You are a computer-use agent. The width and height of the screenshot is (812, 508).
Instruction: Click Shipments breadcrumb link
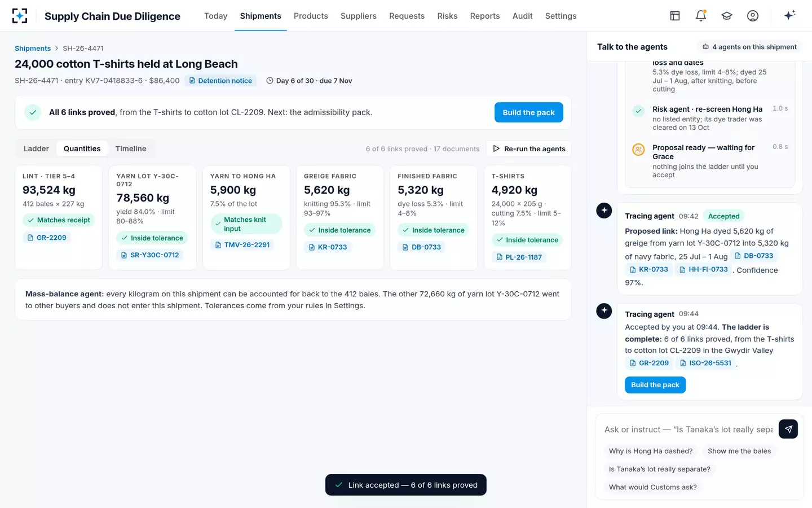click(33, 49)
